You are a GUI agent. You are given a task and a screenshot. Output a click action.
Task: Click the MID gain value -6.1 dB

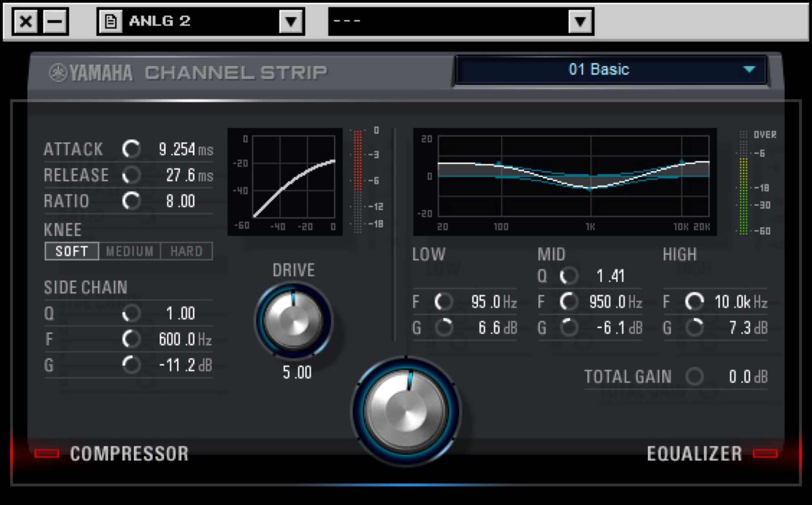point(620,328)
